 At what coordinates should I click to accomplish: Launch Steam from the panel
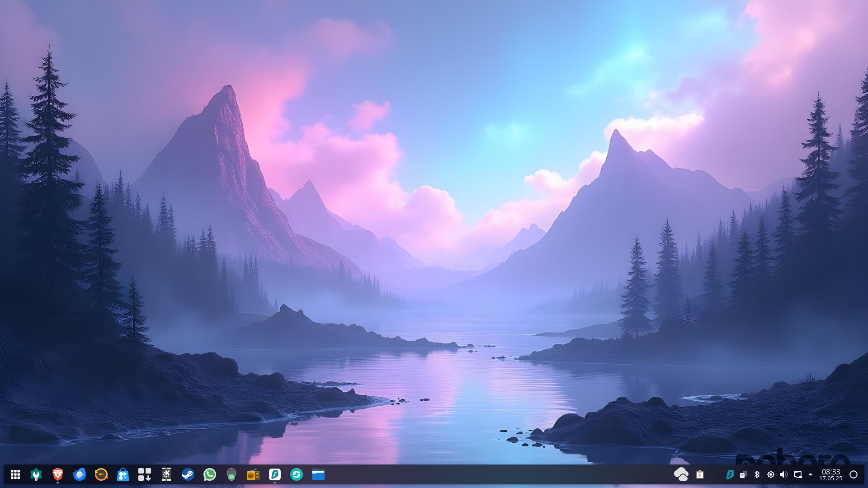(188, 474)
